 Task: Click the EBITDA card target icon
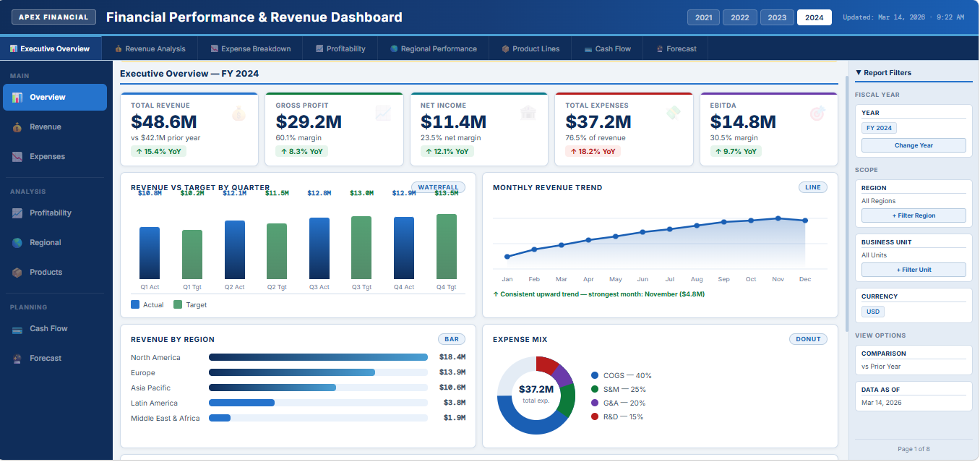pos(818,114)
